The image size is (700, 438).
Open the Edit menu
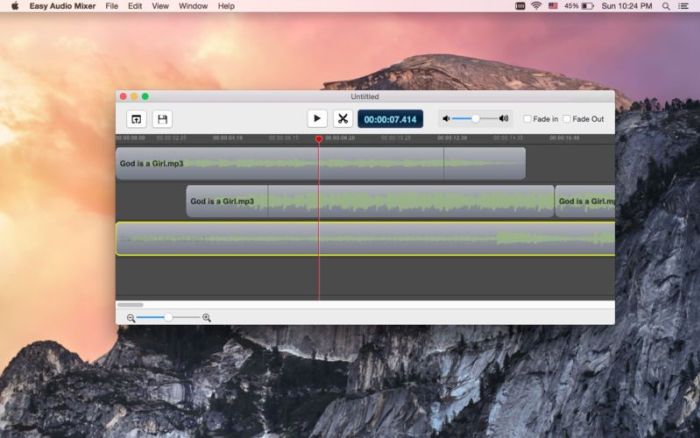135,6
